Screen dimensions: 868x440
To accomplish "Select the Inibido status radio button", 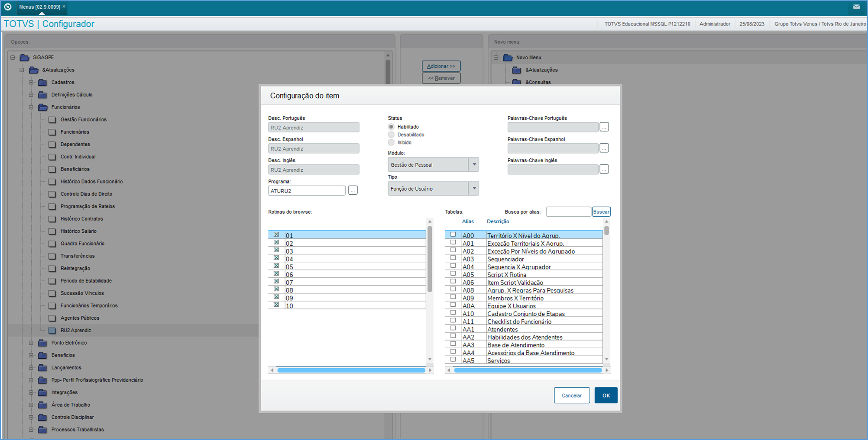I will (391, 142).
